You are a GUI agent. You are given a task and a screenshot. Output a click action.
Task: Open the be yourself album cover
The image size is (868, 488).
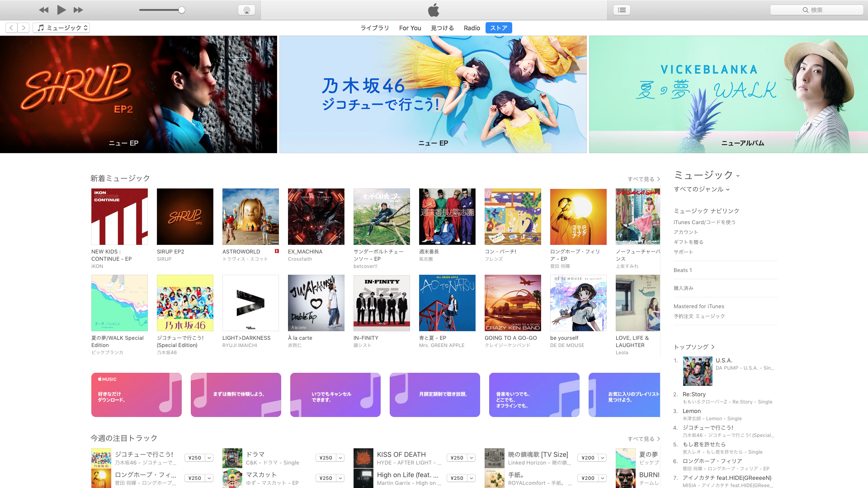pos(578,303)
